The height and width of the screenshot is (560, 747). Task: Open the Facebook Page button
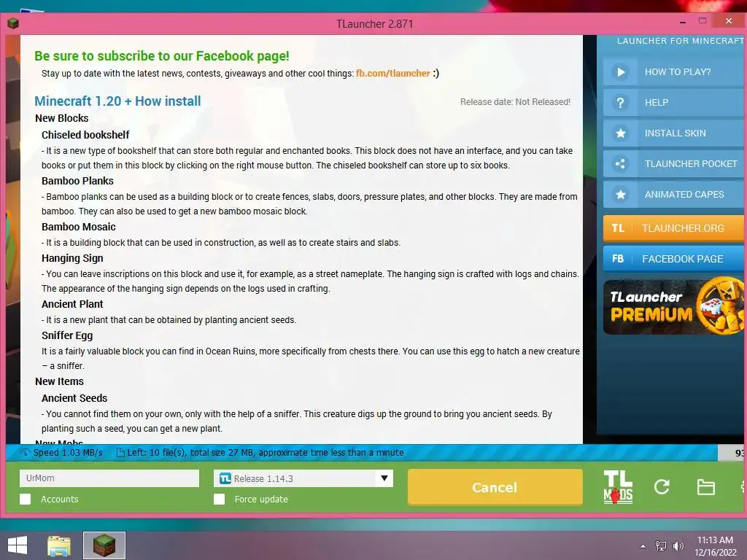674,259
